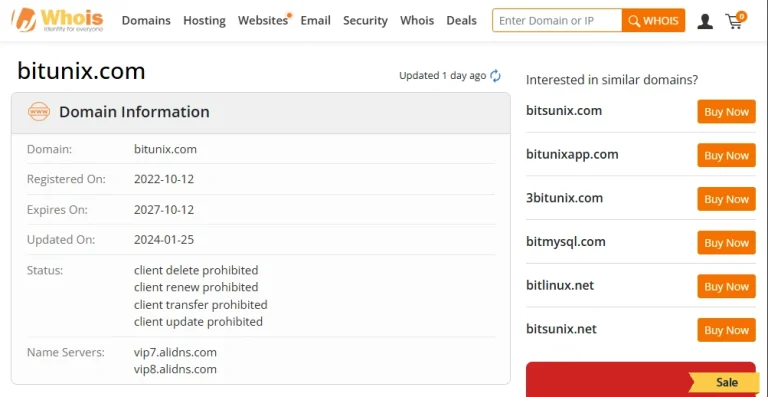Click the refresh icon beside Updated 1 day ago
The image size is (768, 397).
[x=496, y=76]
